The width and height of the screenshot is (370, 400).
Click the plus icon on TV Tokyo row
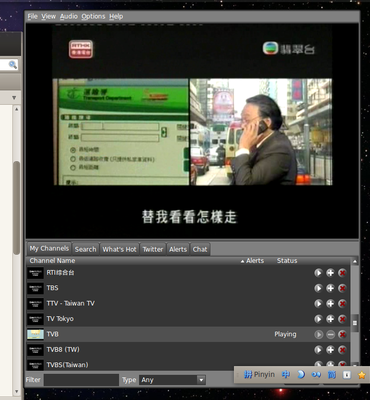(x=330, y=319)
